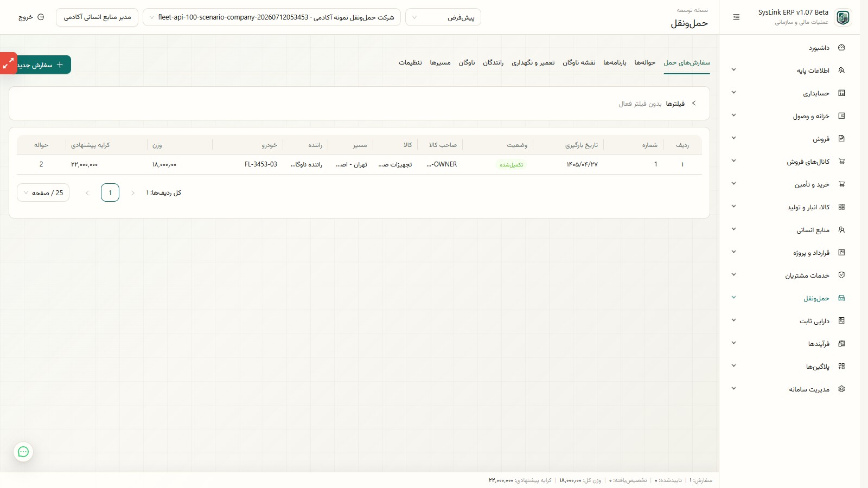Expand the منابع انسانی menu chevron
868x488 pixels.
pyautogui.click(x=733, y=229)
